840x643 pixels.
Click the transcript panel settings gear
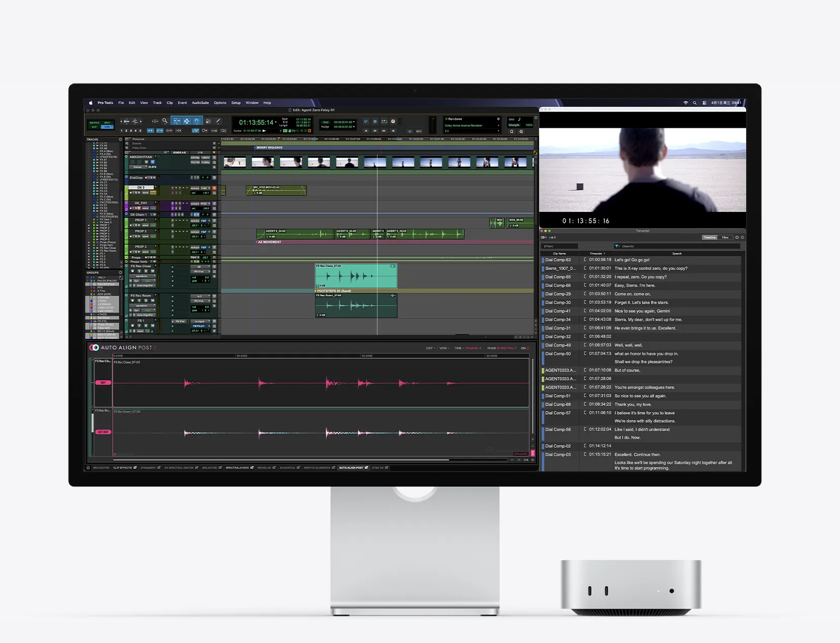pyautogui.click(x=737, y=237)
